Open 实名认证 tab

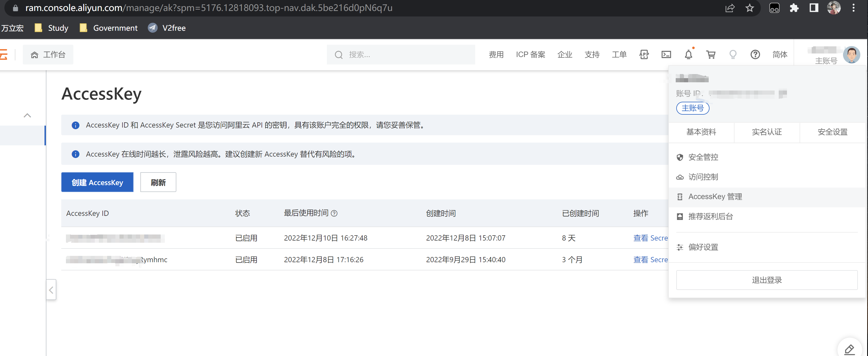click(767, 132)
